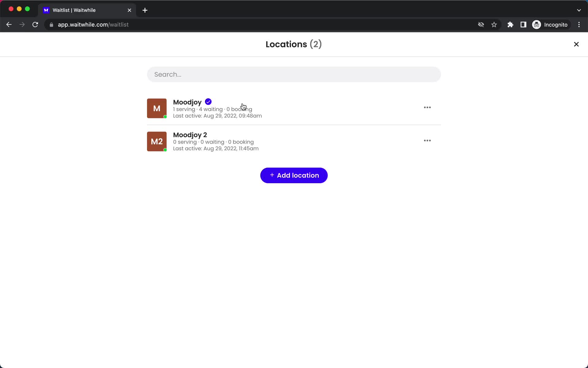Click the Search locations field

coord(294,75)
